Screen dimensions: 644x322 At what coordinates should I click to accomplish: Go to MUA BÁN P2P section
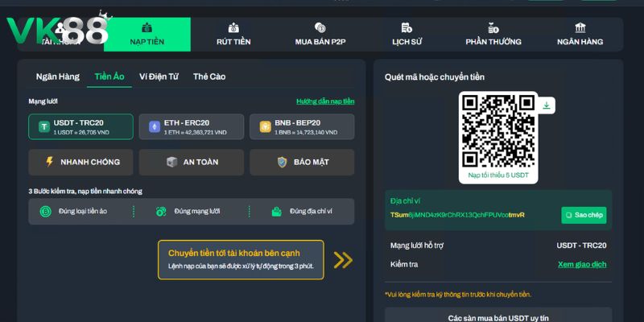pyautogui.click(x=320, y=35)
